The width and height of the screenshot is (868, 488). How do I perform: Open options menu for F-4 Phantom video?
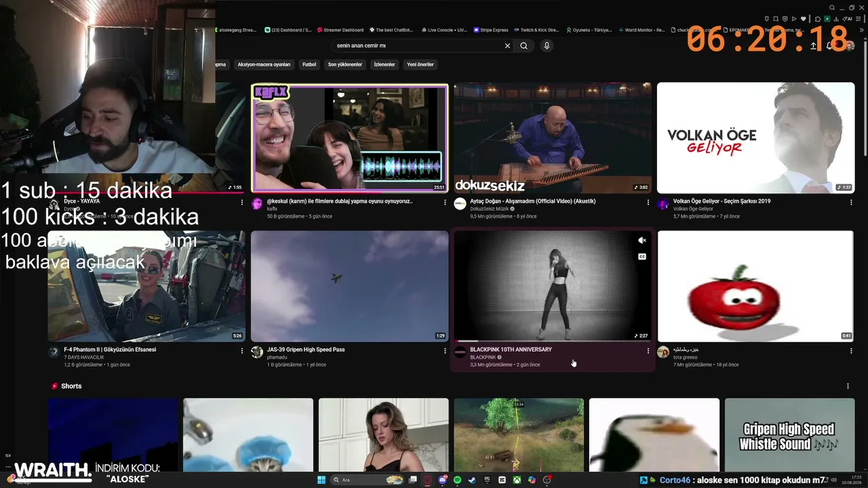point(242,350)
